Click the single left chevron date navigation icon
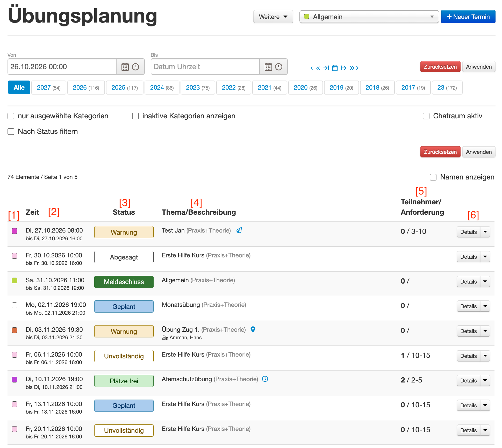The image size is (502, 448). coord(312,68)
